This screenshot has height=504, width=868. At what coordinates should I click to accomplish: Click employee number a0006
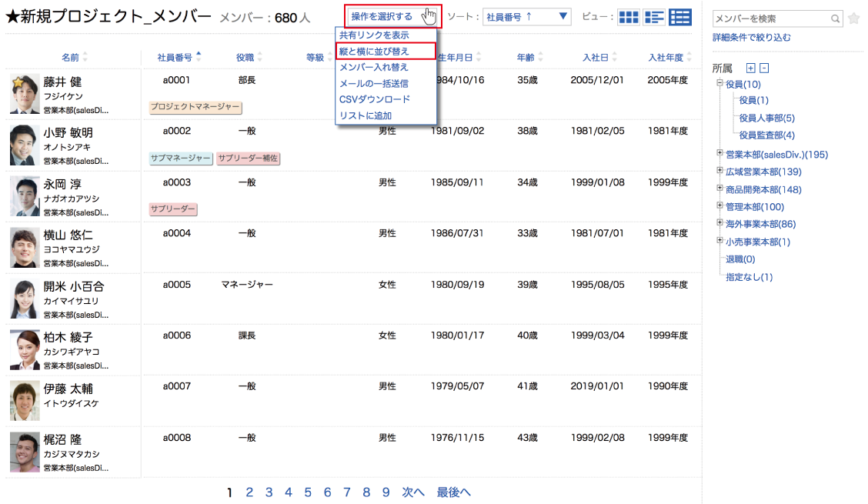176,335
